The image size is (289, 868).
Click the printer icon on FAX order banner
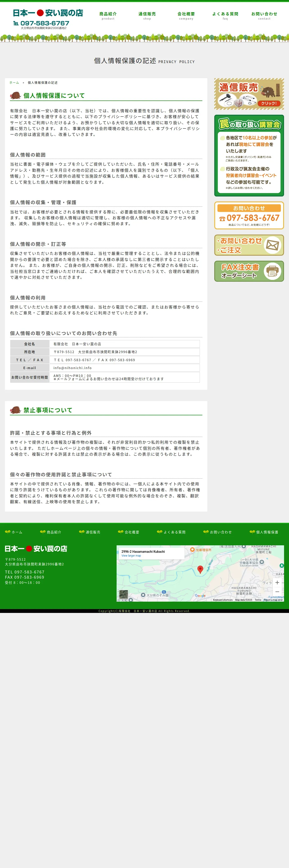coord(272,271)
